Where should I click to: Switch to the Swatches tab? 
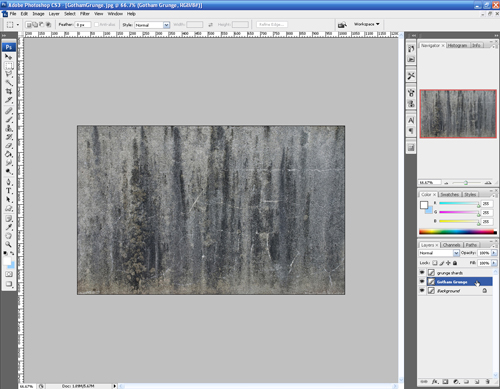tap(449, 194)
